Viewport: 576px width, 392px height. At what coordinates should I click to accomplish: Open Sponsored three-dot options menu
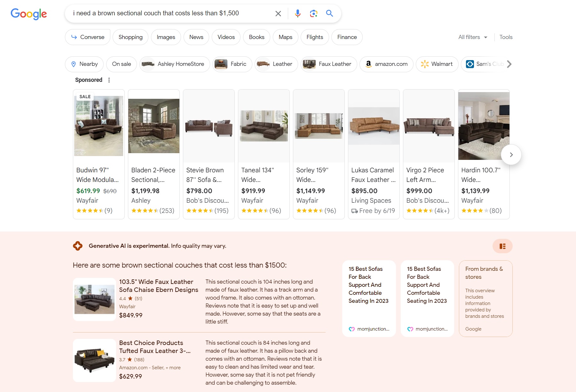pos(109,80)
